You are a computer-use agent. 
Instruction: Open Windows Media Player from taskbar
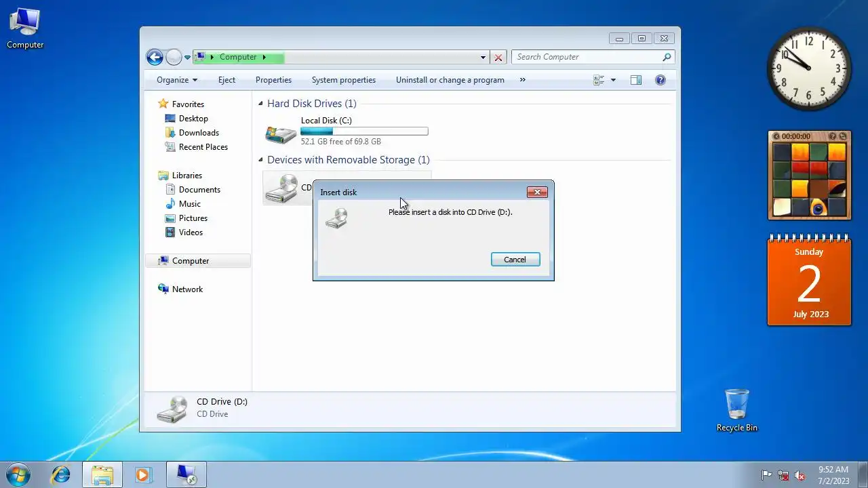coord(143,474)
